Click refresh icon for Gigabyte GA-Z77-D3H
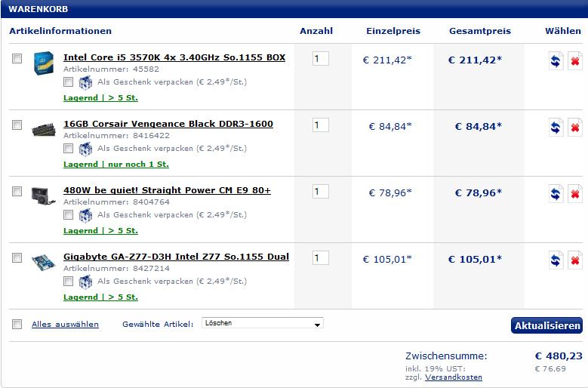Image resolution: width=588 pixels, height=388 pixels. pos(556,260)
